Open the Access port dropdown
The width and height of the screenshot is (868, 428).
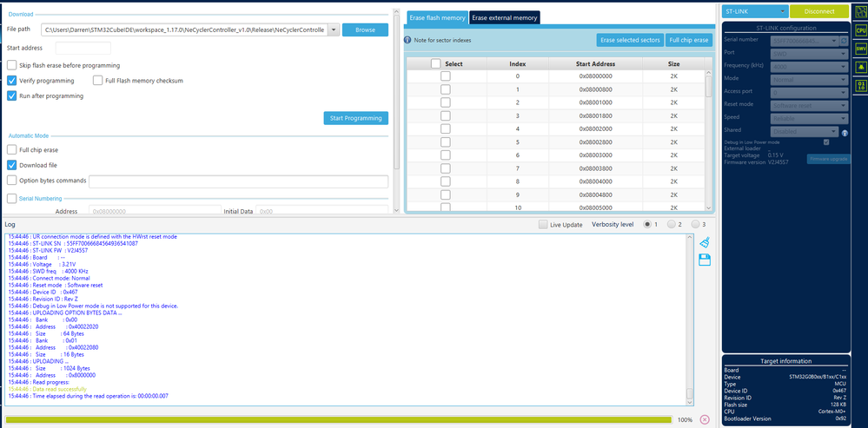[x=809, y=92]
